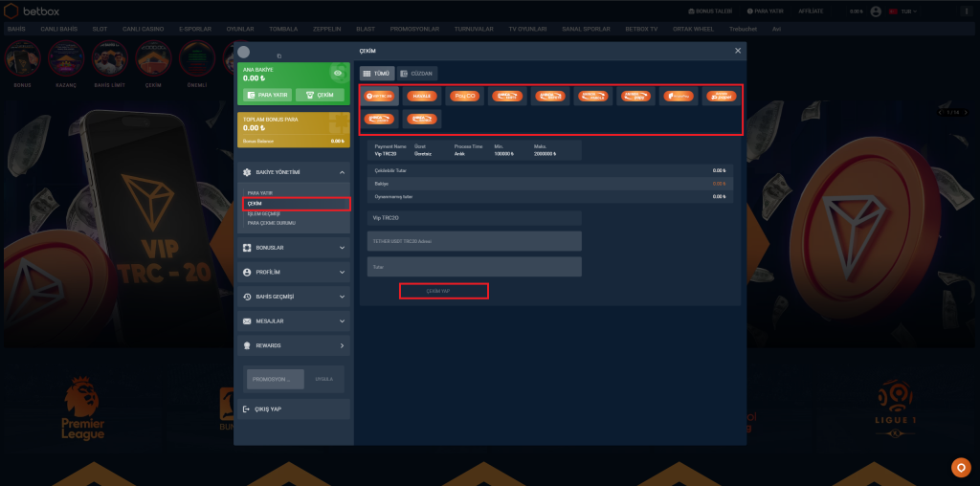Open the OYUNLAR menu
Viewport: 980px width, 486px height.
tap(240, 30)
